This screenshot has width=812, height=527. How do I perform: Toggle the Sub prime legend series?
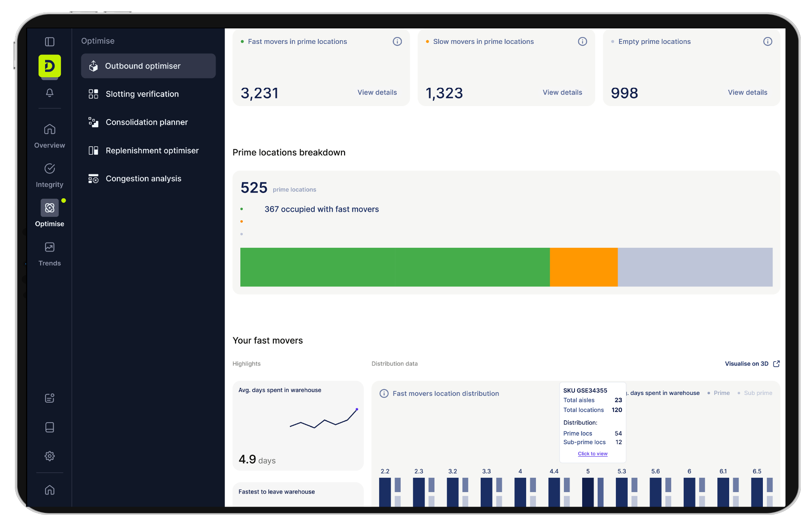pyautogui.click(x=757, y=393)
